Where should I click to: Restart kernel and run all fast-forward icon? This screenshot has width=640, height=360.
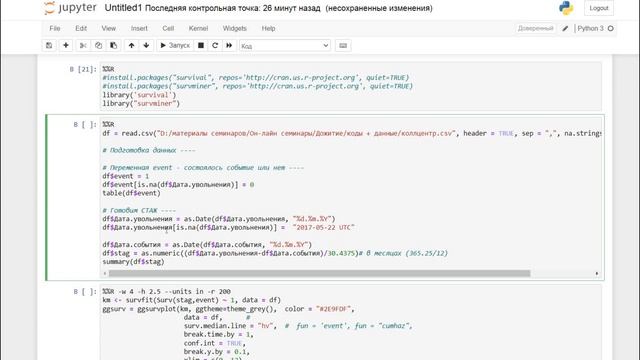coord(229,45)
